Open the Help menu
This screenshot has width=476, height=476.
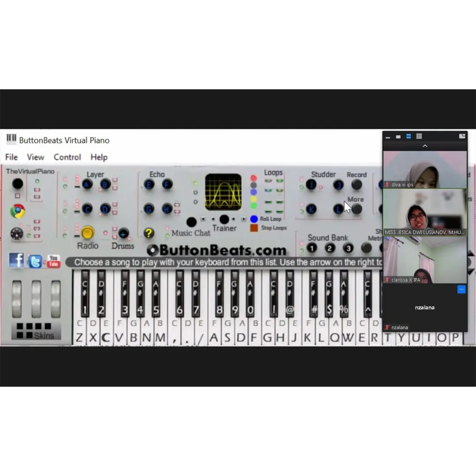[x=99, y=157]
